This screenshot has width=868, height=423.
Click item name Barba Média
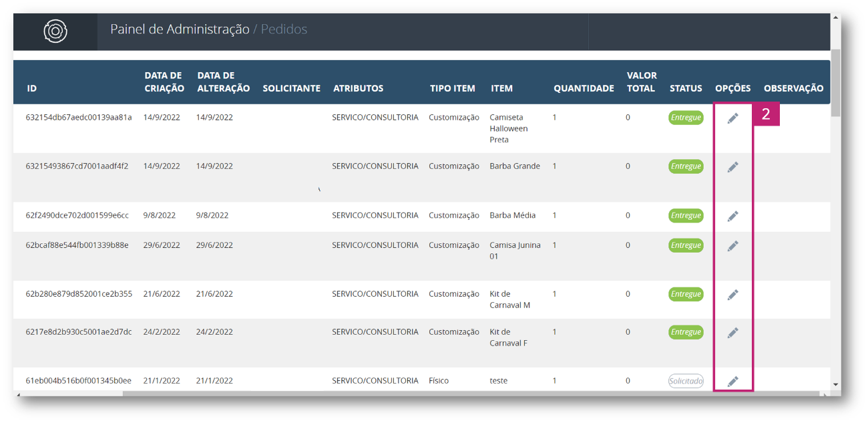pyautogui.click(x=512, y=215)
